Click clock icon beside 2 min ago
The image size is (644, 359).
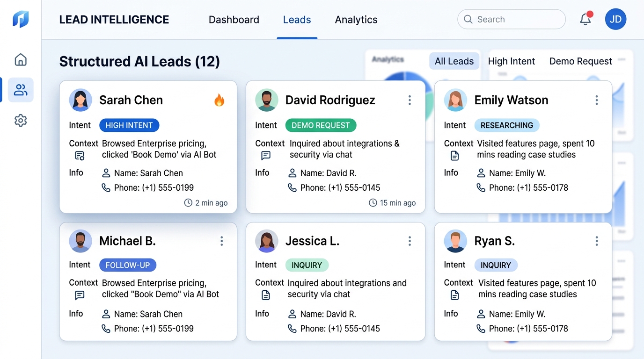pos(188,203)
